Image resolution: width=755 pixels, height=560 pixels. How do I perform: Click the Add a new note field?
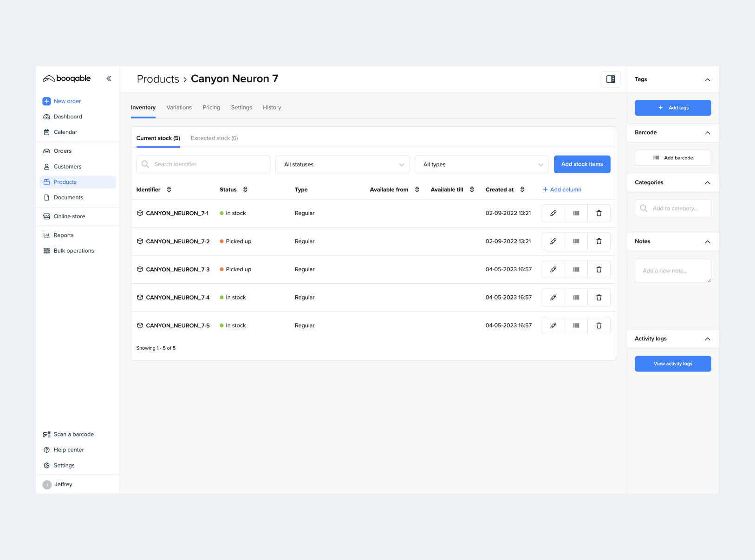point(672,270)
